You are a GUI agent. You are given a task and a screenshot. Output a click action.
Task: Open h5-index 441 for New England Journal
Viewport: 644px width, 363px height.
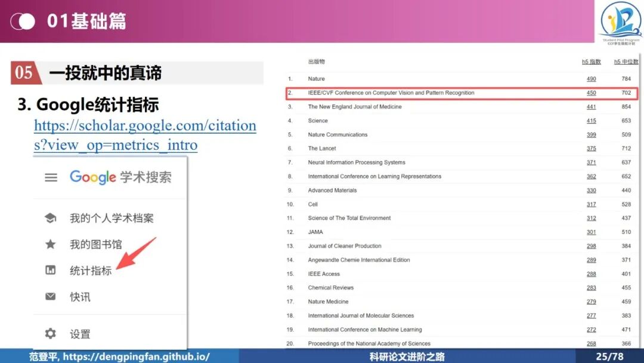point(591,107)
